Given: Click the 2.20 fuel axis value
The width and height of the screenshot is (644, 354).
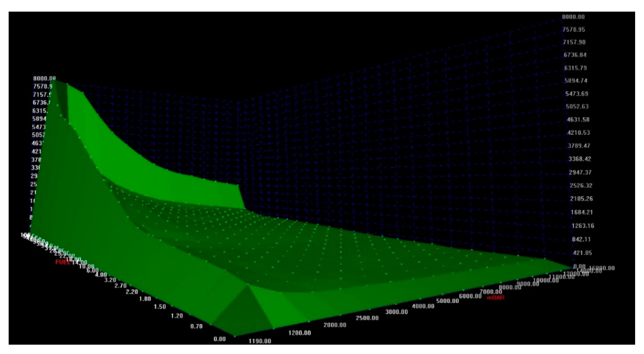Looking at the screenshot, I should pyautogui.click(x=132, y=292).
